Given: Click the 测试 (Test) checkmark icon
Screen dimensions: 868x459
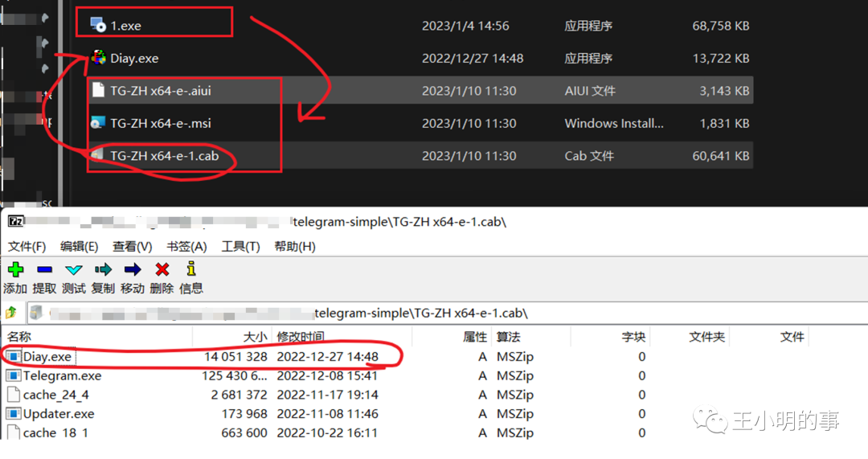Looking at the screenshot, I should (x=74, y=269).
